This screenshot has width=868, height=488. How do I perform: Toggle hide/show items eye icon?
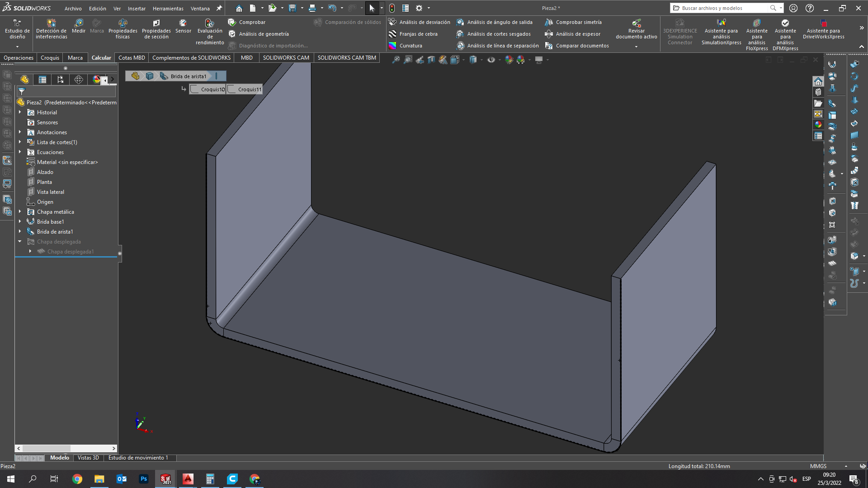[491, 60]
